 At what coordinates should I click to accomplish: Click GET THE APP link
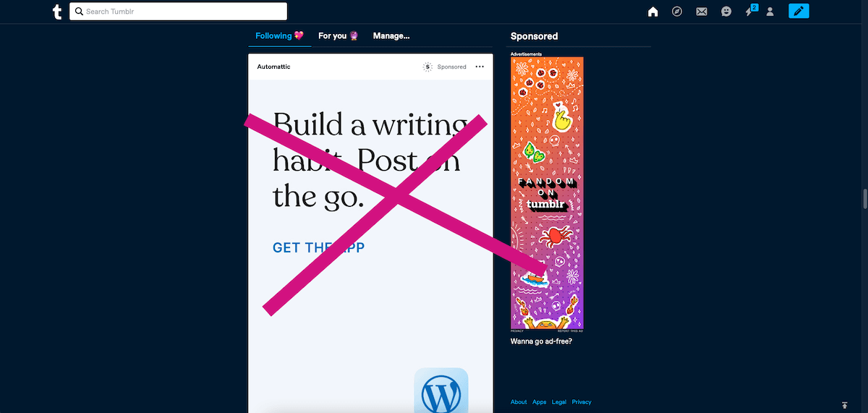(318, 247)
